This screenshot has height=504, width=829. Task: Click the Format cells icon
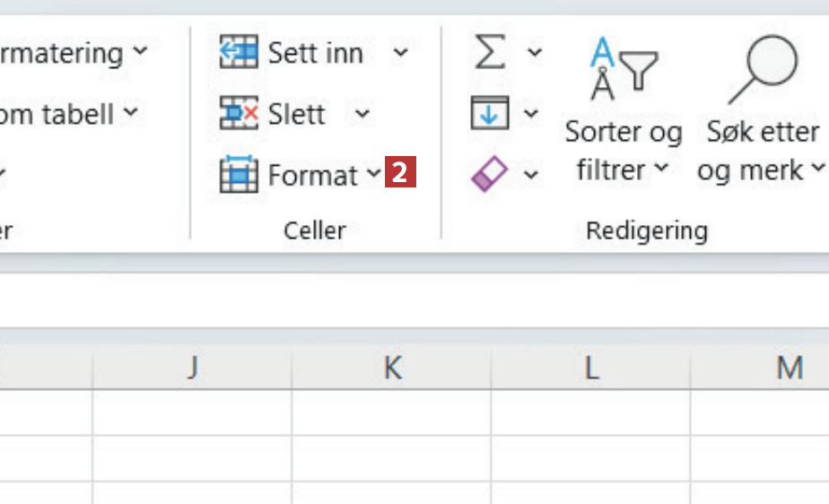click(x=239, y=175)
